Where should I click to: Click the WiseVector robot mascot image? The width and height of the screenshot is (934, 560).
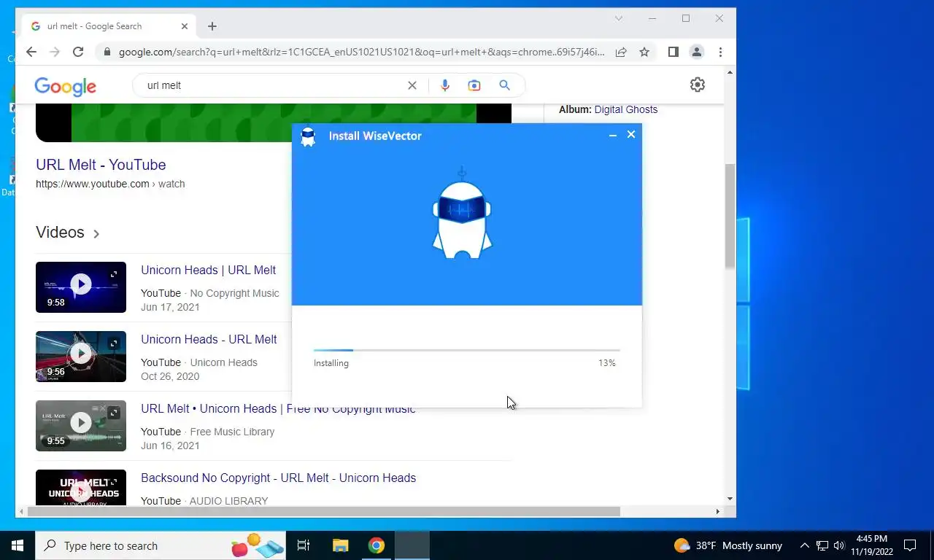[462, 213]
